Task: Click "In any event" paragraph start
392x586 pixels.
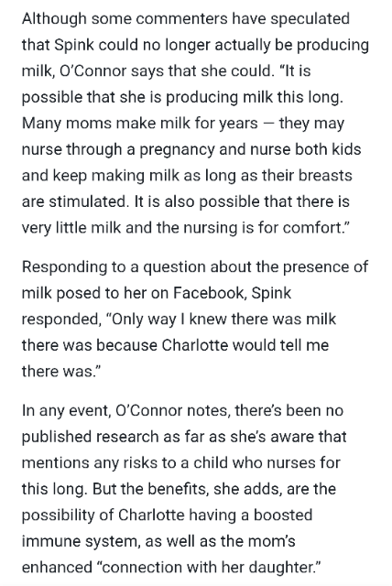Action: pos(66,411)
